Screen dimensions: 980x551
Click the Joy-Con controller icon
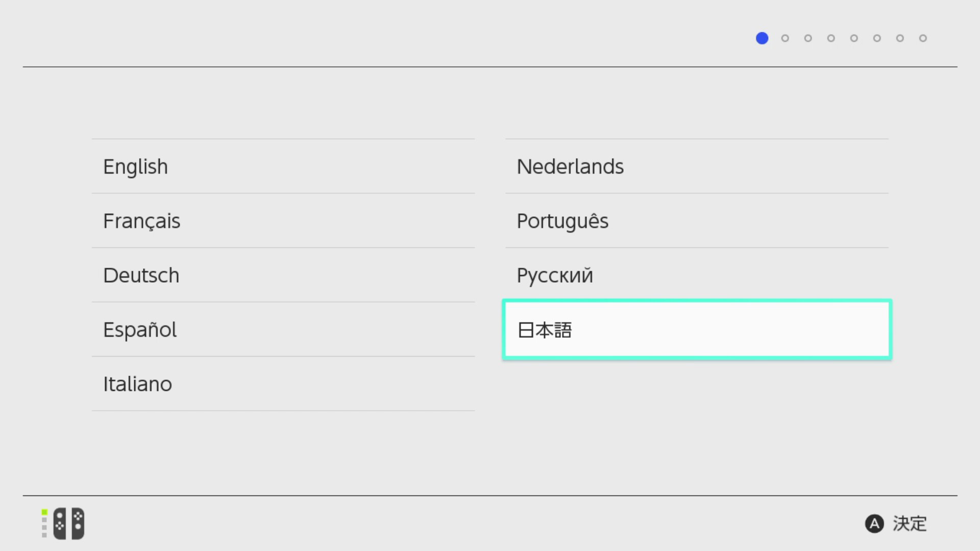coord(69,523)
